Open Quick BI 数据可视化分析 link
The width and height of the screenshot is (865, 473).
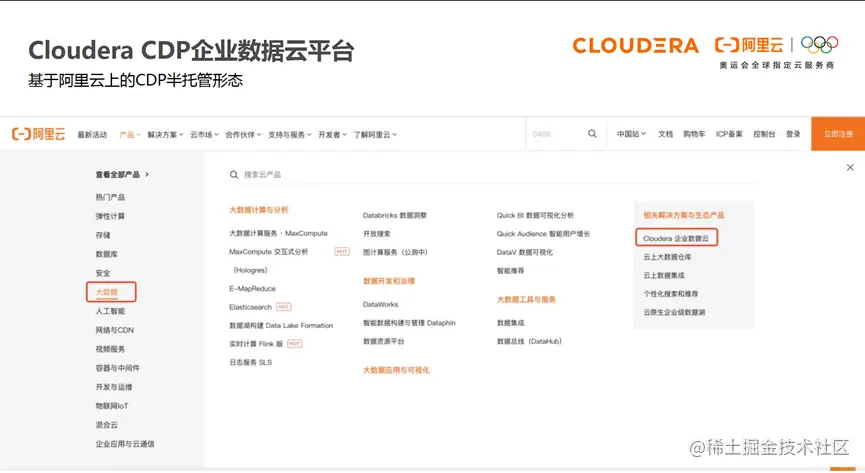[535, 215]
